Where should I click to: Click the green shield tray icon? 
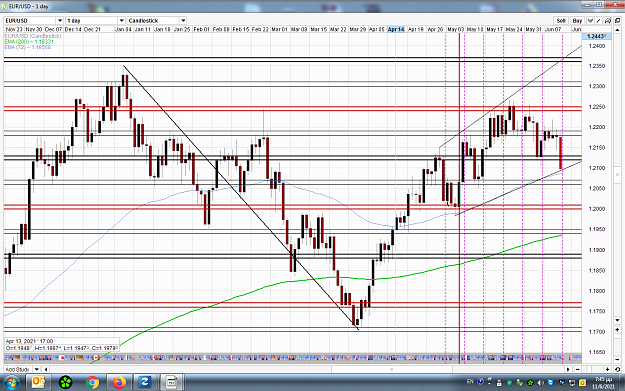click(x=509, y=383)
